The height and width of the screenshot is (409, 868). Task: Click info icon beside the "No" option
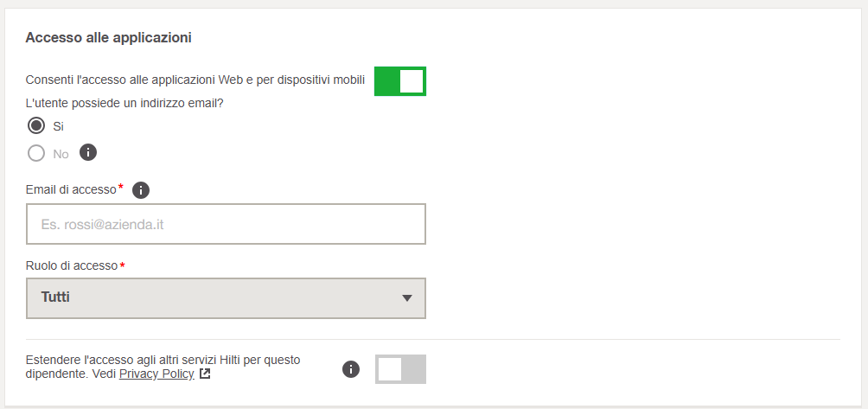(x=88, y=153)
